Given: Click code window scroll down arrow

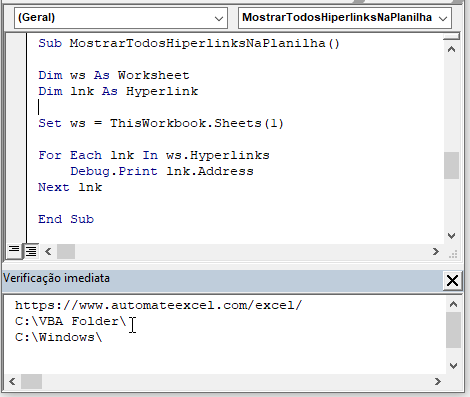Looking at the screenshot, I should point(451,236).
